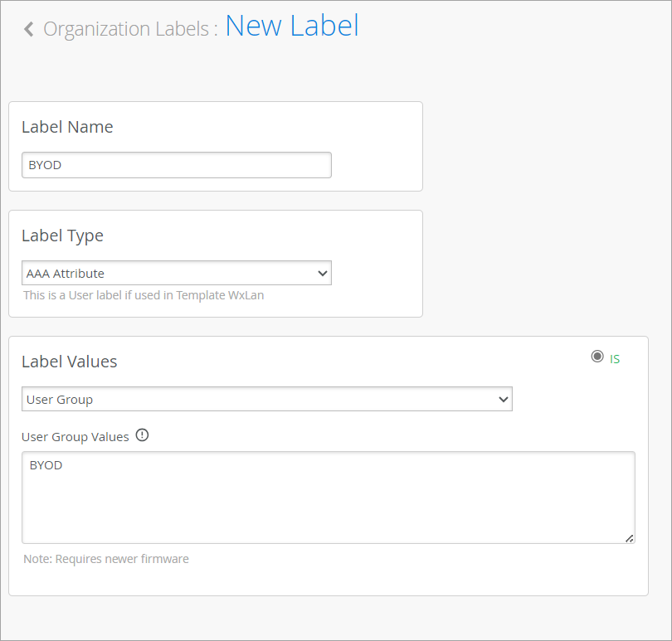The height and width of the screenshot is (641, 672).
Task: Grab the text area resize handle
Action: pos(630,538)
